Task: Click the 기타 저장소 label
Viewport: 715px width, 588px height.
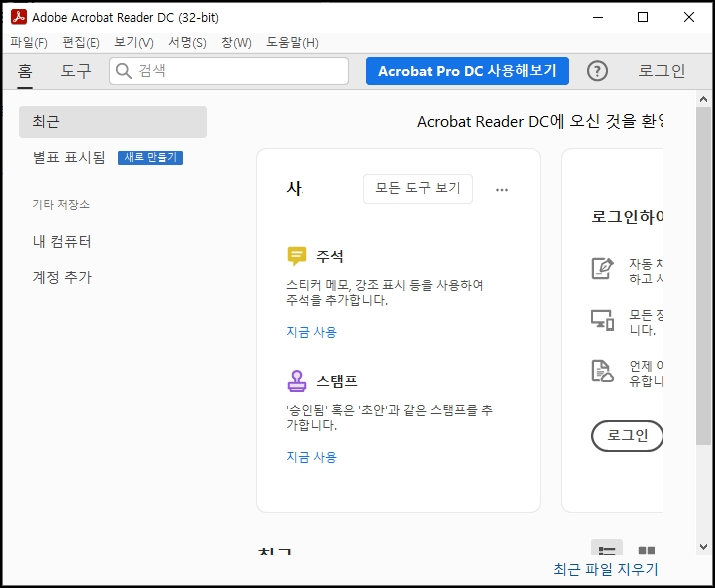Action: [61, 204]
